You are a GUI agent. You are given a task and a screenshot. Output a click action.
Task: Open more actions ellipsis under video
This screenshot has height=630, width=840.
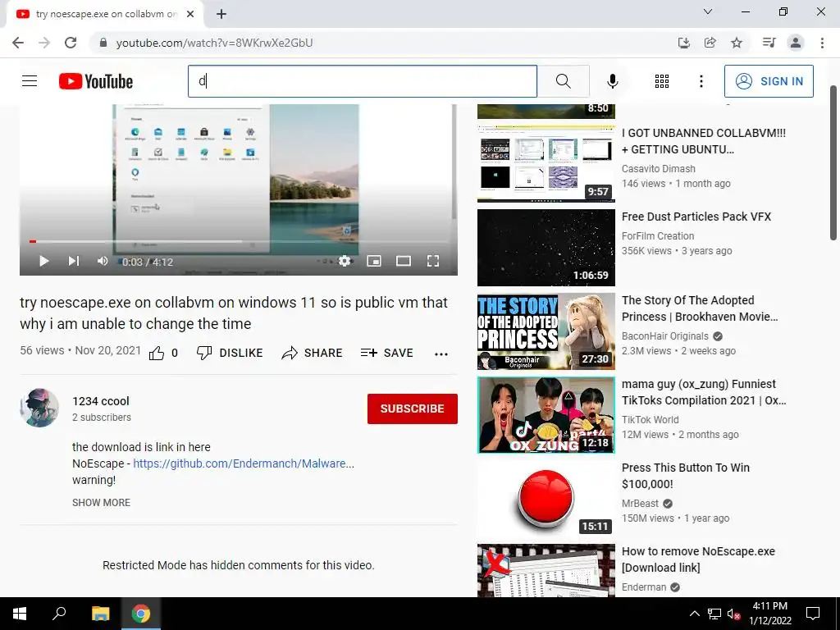tap(441, 354)
